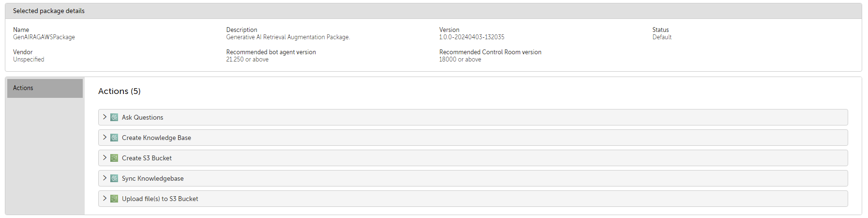Click the Upload file(s) to S3 Bucket label
The width and height of the screenshot is (868, 218).
(x=160, y=199)
